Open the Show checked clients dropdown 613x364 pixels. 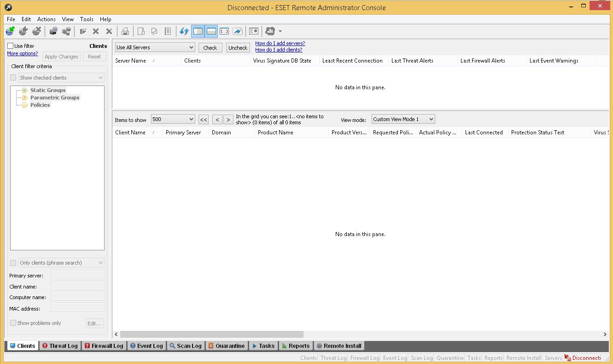[61, 78]
